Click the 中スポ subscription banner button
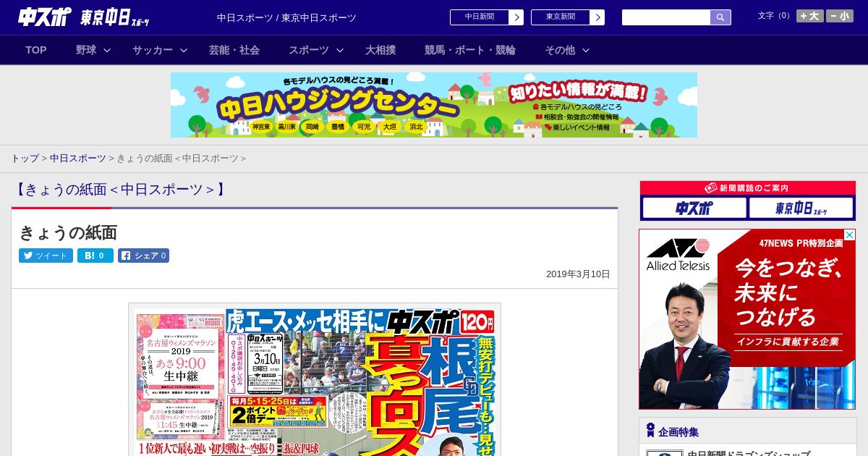Viewport: 868px width, 456px height. click(x=694, y=208)
